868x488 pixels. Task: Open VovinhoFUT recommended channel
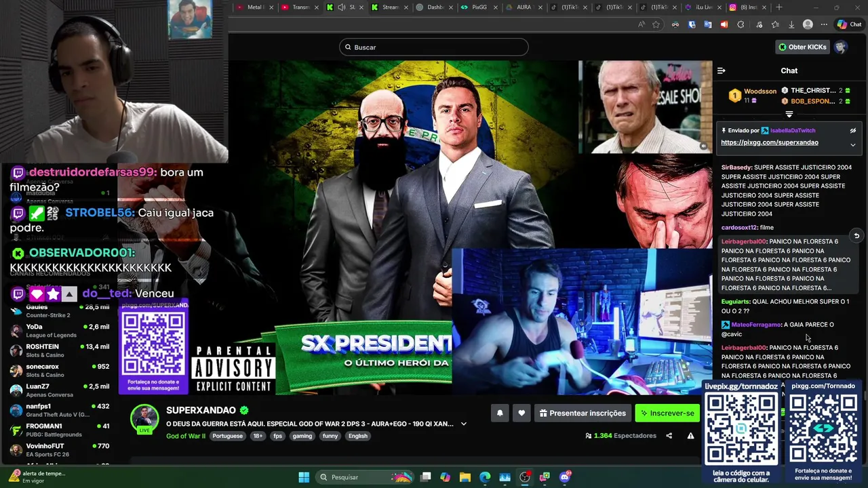pyautogui.click(x=60, y=450)
